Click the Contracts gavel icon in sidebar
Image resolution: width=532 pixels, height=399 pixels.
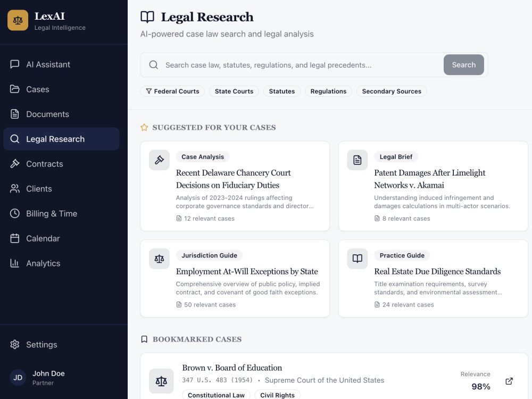(x=14, y=163)
